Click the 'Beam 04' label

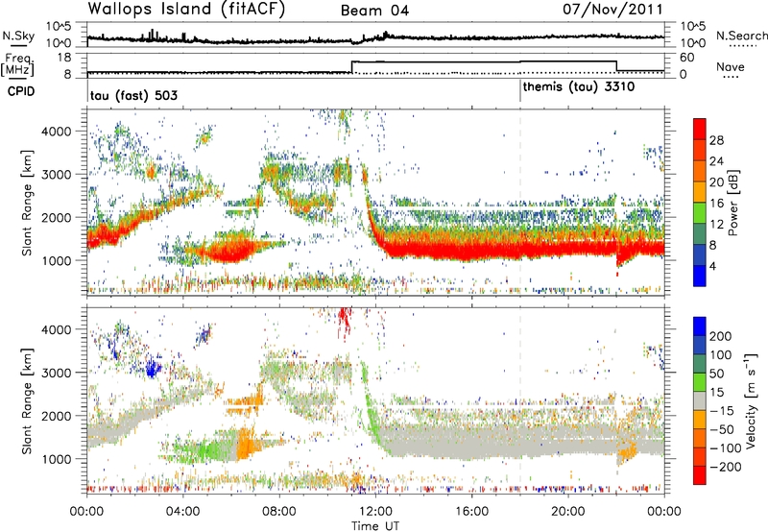tap(374, 11)
